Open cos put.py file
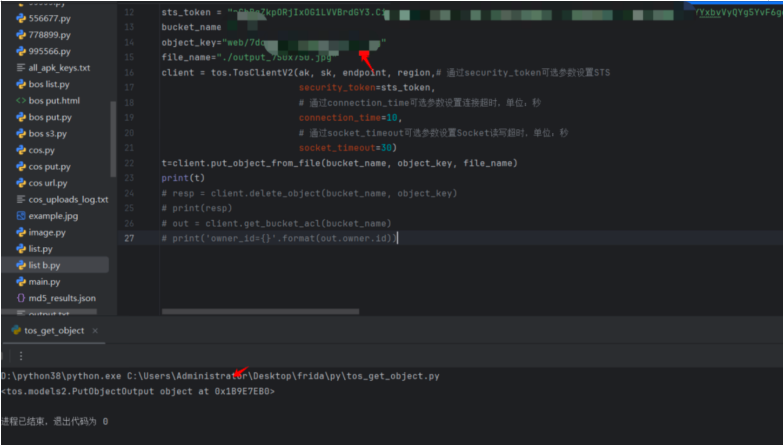The width and height of the screenshot is (783, 446). 49,167
